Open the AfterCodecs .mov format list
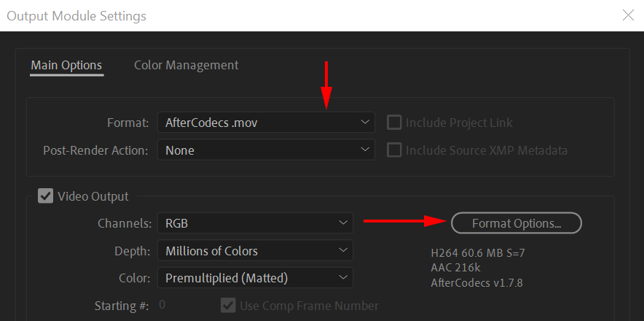The width and height of the screenshot is (644, 321). [x=262, y=123]
